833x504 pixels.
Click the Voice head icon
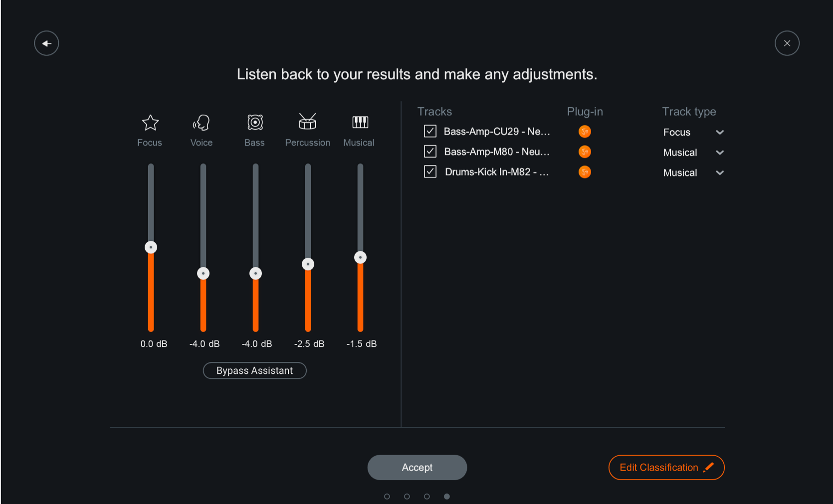[201, 123]
